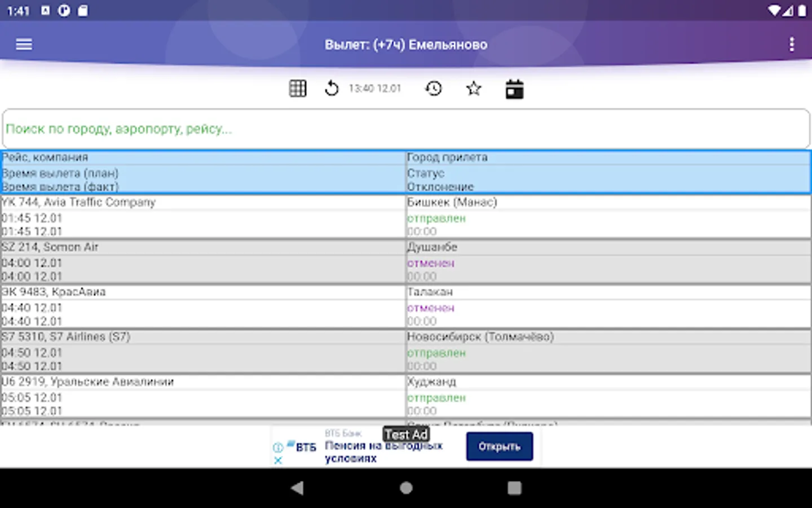The width and height of the screenshot is (812, 508).
Task: Click 'Время вылета (план)' header label
Action: point(60,173)
